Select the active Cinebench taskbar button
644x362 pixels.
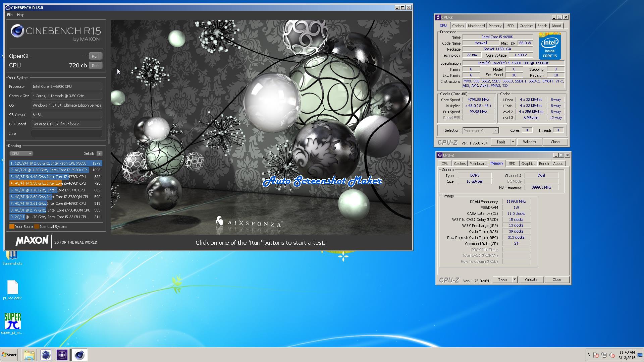[x=79, y=355]
